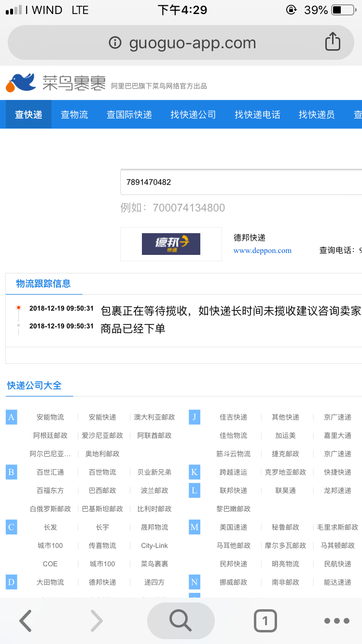This screenshot has width=362, height=644.
Task: Open 百世汇通 courier link
Action: (50, 472)
